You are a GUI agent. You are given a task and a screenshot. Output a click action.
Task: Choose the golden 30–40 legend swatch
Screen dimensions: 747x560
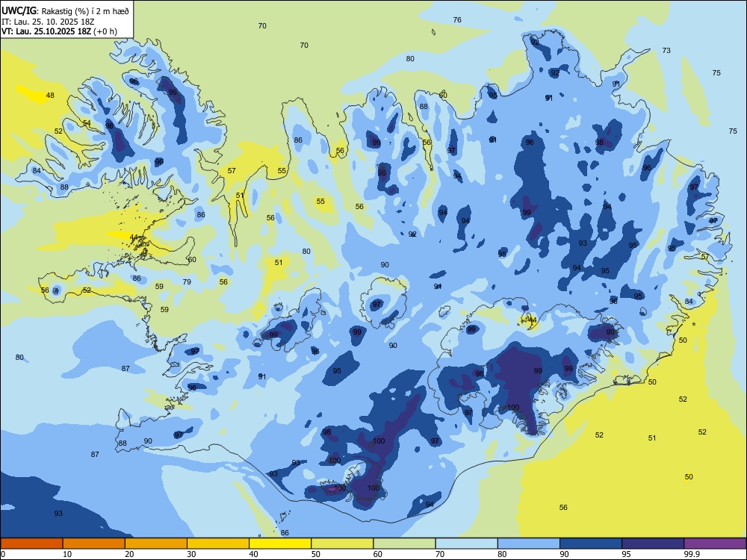[x=218, y=544]
